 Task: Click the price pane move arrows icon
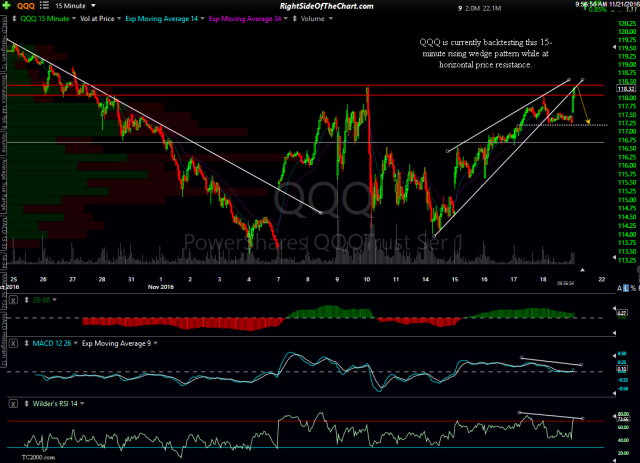pyautogui.click(x=14, y=19)
